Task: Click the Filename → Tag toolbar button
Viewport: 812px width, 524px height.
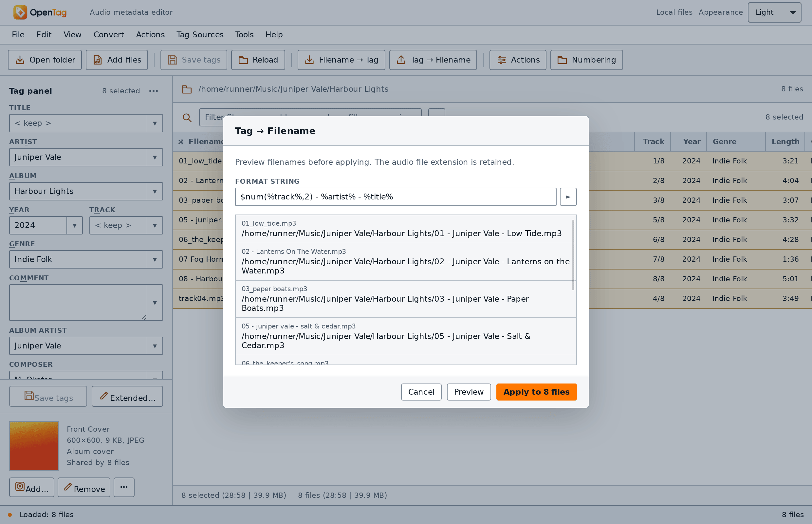Action: point(341,60)
